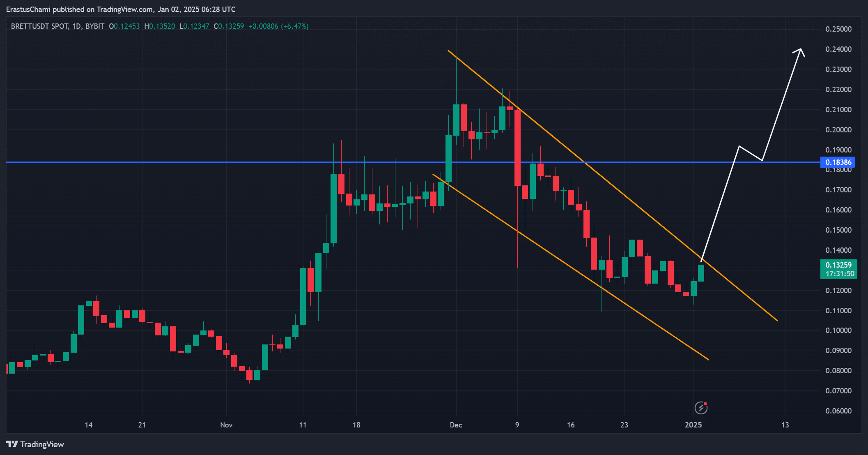
Task: Click the 14 date label on time axis
Action: 89,425
